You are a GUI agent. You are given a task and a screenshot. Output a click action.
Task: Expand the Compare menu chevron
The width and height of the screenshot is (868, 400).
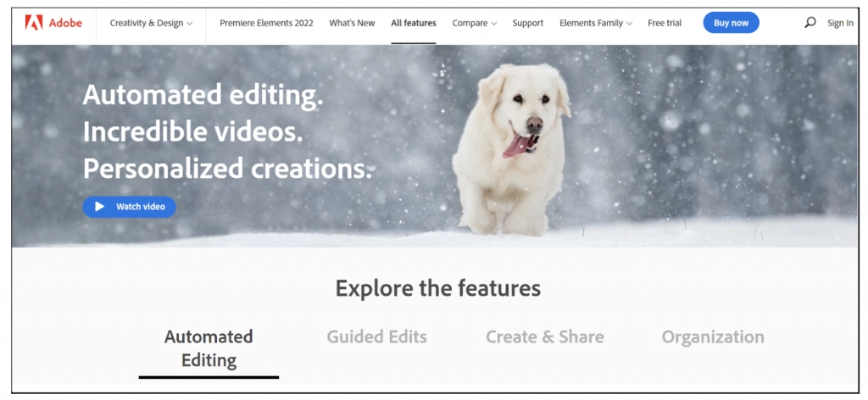pyautogui.click(x=494, y=24)
